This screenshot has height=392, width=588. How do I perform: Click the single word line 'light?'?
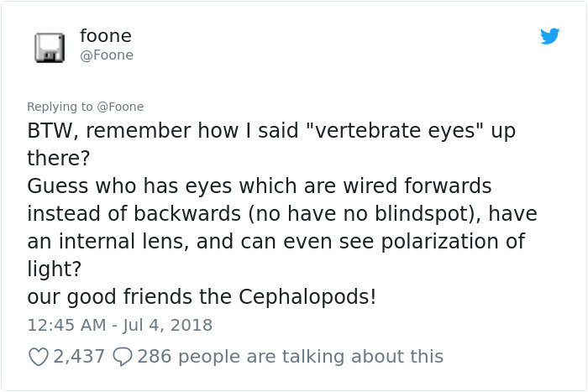55,269
